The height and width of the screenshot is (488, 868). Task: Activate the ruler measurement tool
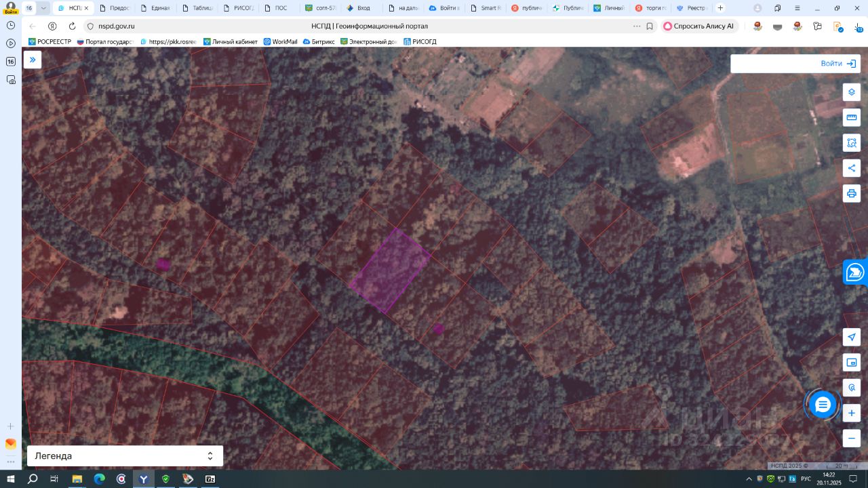(852, 118)
